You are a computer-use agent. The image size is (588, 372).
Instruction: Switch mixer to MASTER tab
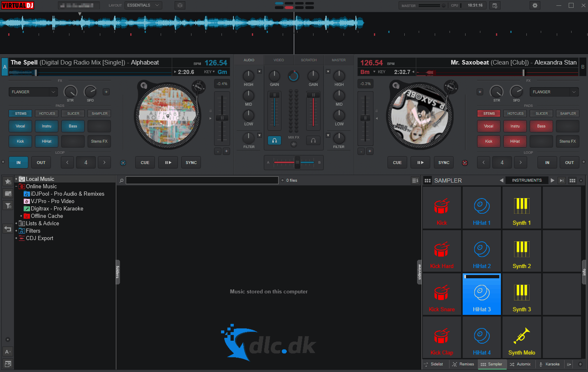coord(339,60)
